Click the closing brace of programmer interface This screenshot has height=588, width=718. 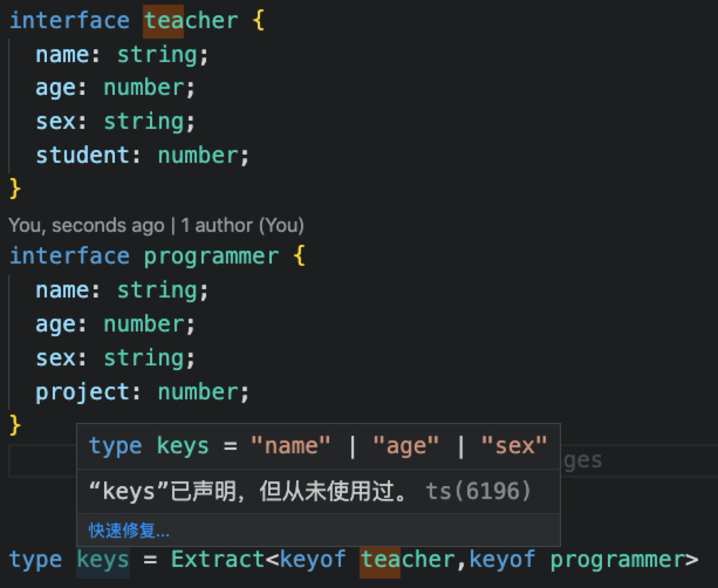tap(15, 425)
